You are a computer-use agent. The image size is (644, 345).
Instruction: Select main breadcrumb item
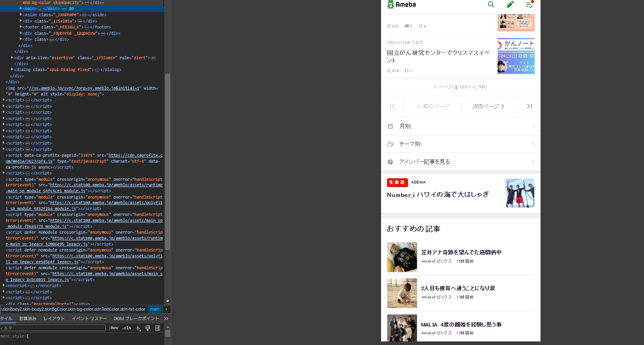tap(155, 309)
